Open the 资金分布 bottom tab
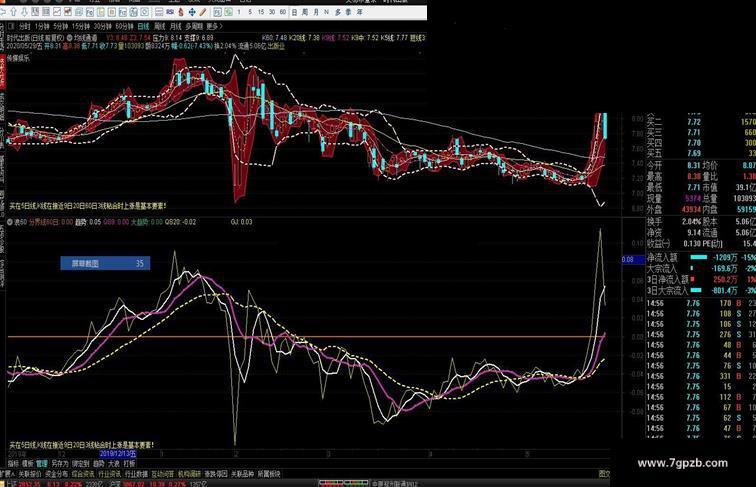Screen dimensions: 756x487 [x=56, y=474]
